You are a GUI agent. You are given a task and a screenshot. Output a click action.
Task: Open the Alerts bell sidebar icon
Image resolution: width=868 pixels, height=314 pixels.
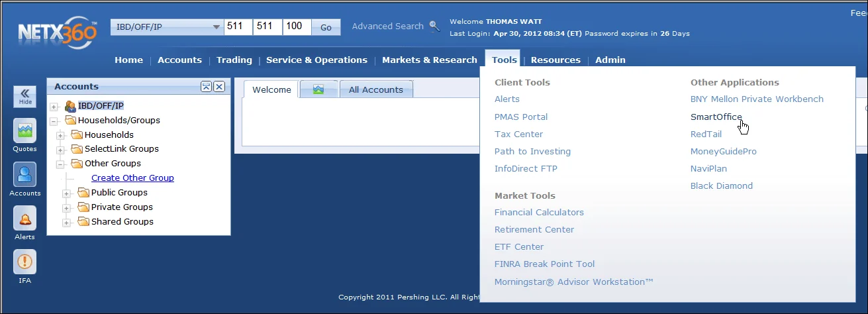25,218
